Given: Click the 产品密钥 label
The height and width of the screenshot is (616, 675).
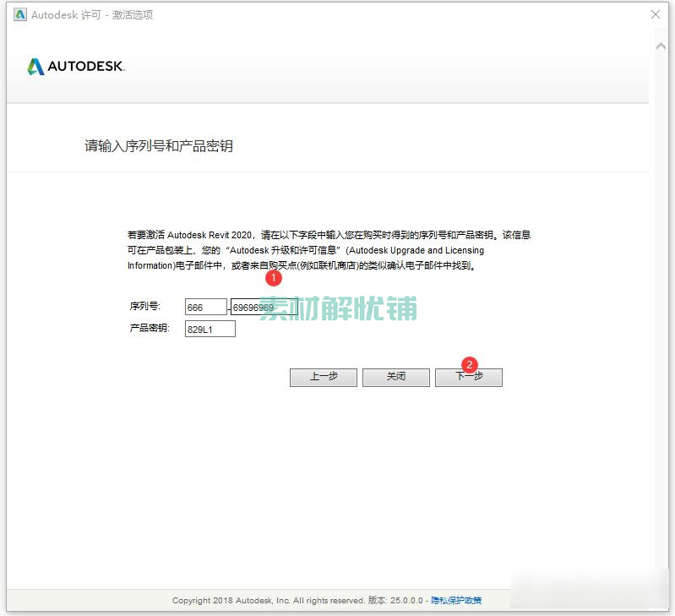Looking at the screenshot, I should (x=150, y=328).
